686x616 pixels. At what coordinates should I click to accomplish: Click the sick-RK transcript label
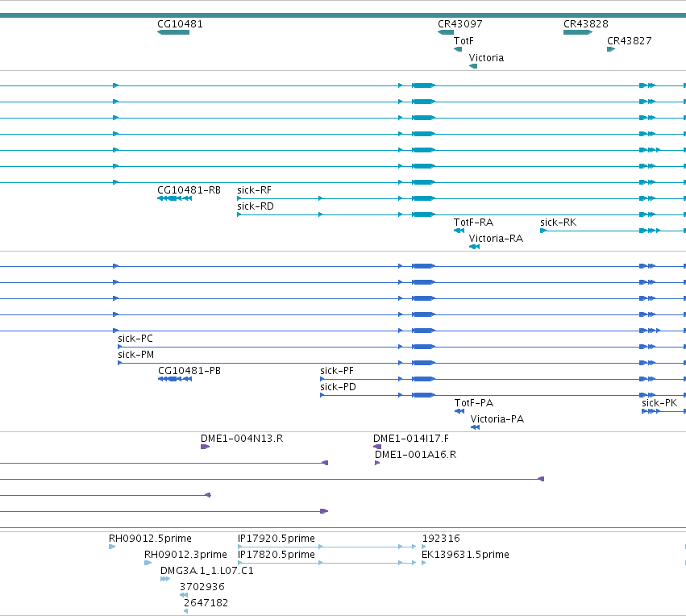[x=559, y=223]
